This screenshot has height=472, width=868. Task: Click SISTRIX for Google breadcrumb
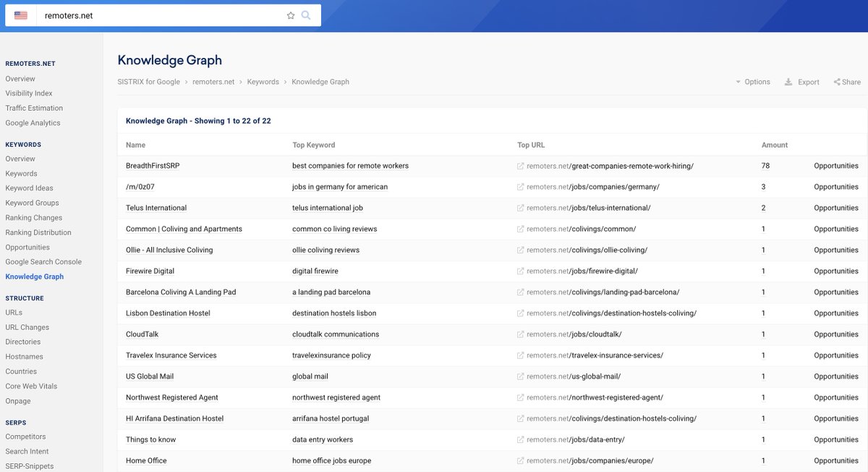149,82
